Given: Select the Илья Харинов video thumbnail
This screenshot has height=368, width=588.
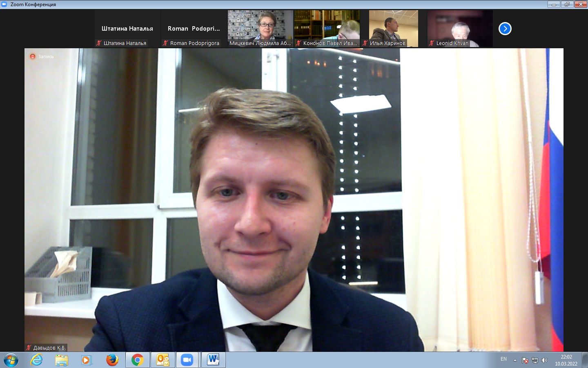Looking at the screenshot, I should [x=393, y=29].
